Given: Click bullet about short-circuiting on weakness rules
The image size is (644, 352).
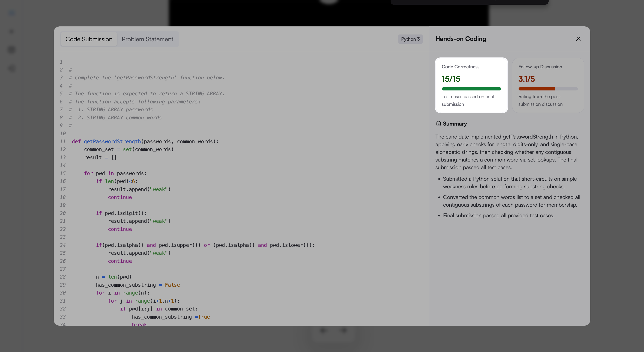Looking at the screenshot, I should coord(510,183).
